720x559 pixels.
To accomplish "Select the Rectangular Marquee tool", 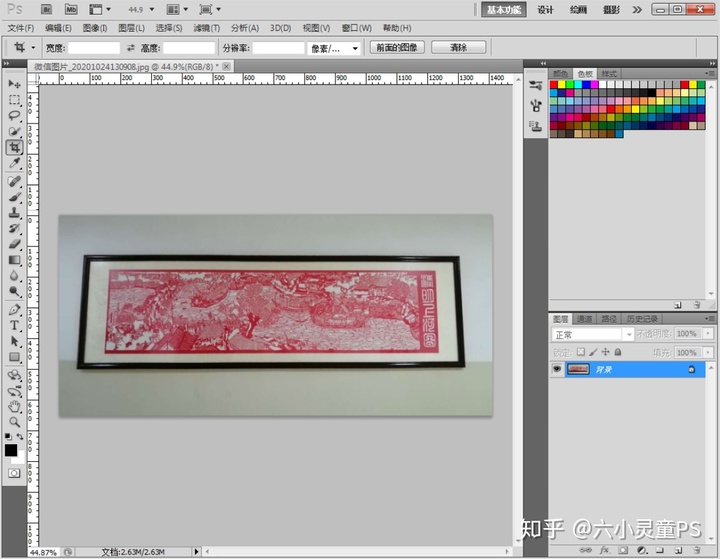I will coord(14,100).
